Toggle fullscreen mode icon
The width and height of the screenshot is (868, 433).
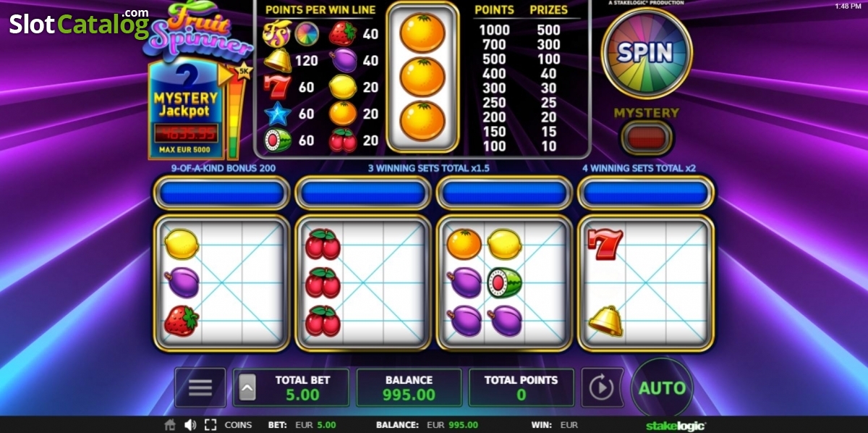click(210, 425)
